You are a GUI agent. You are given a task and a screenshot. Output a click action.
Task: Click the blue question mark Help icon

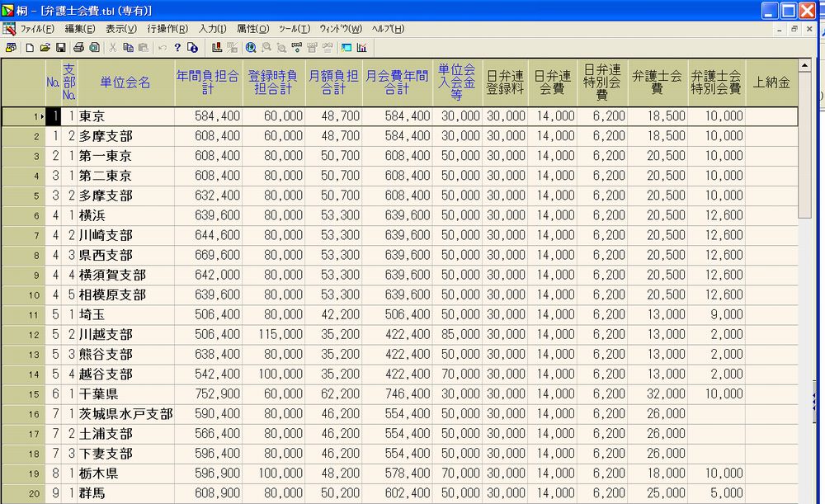tap(177, 48)
